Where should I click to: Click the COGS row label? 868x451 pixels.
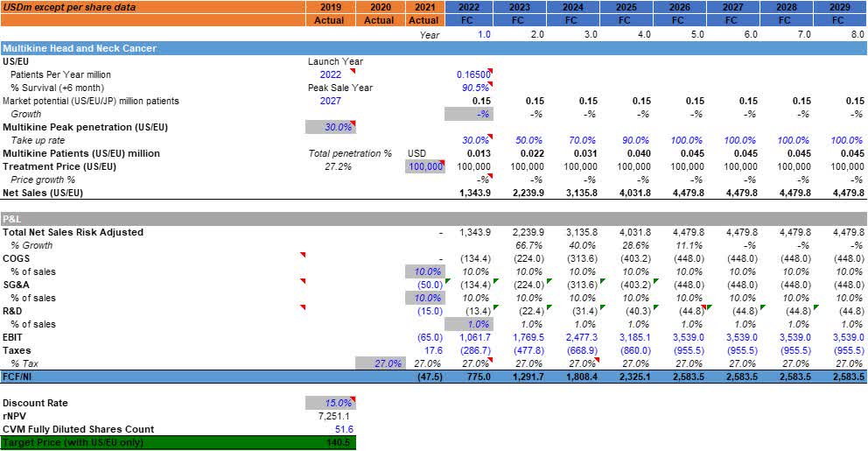16,258
